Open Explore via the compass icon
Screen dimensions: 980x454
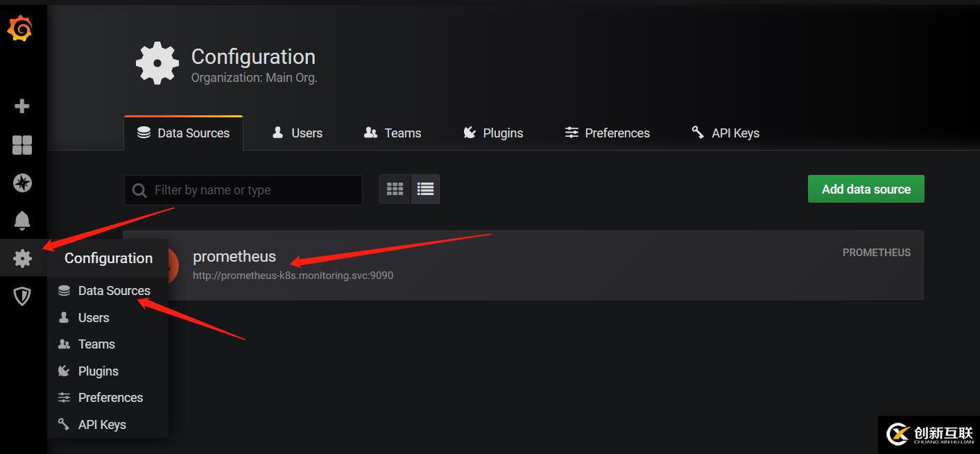pos(22,183)
